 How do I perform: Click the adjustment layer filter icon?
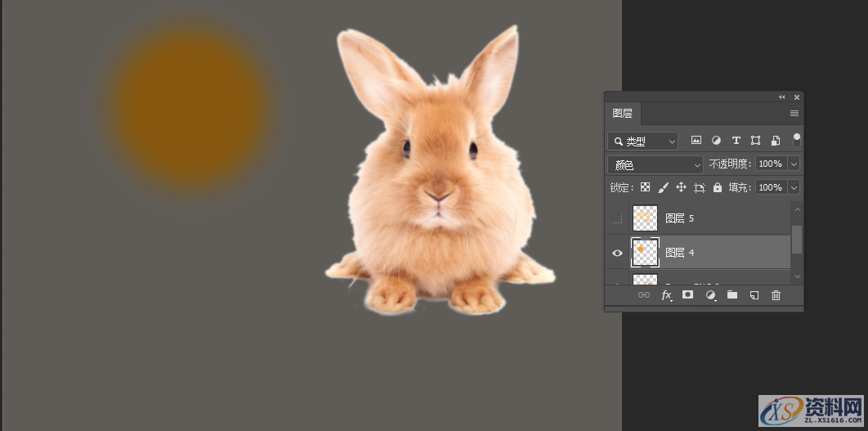pyautogui.click(x=716, y=141)
